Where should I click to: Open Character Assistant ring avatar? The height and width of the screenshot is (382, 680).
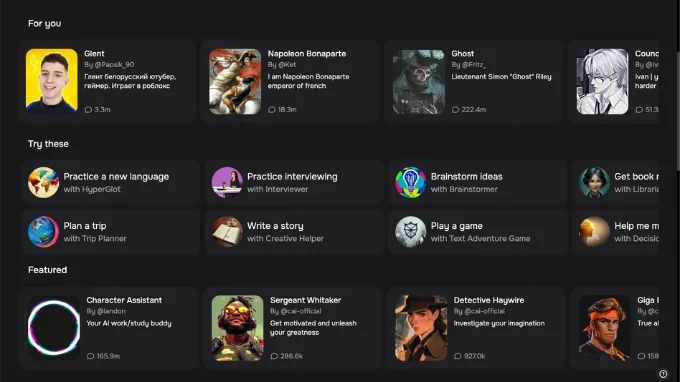[54, 328]
